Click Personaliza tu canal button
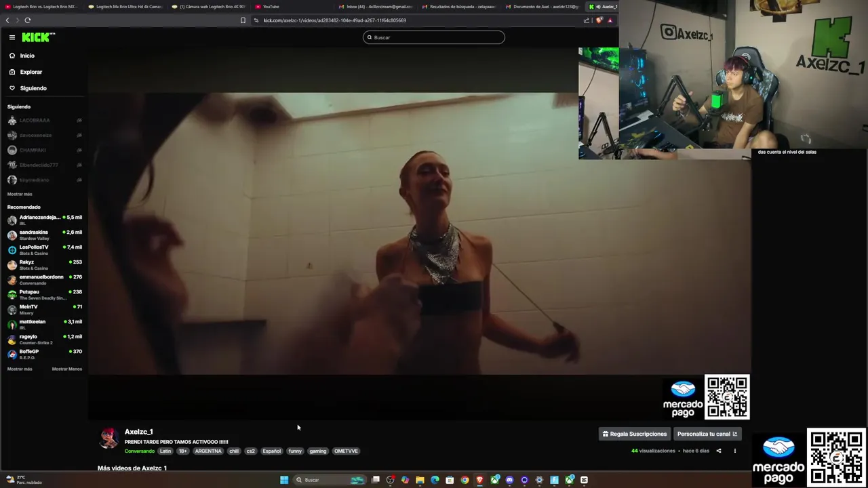This screenshot has height=488, width=868. [707, 434]
